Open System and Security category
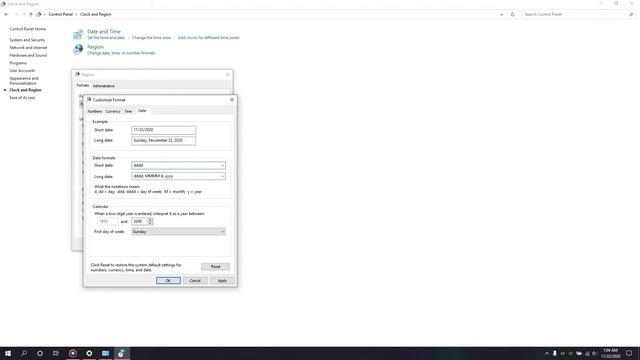 point(27,40)
